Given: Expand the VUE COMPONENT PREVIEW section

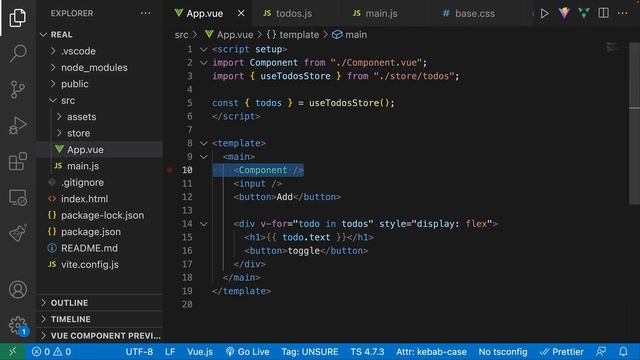Looking at the screenshot, I should (x=100, y=335).
